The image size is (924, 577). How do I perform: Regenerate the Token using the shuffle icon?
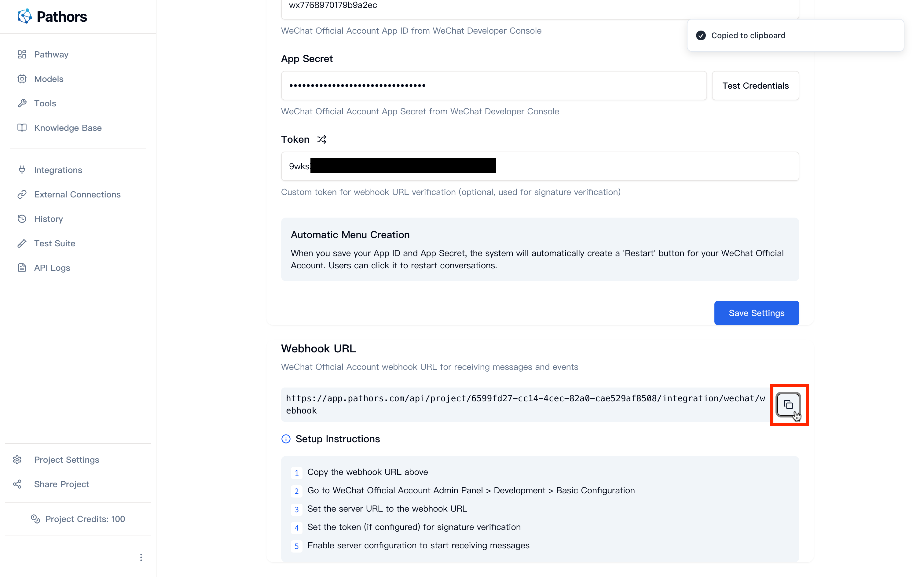coord(322,139)
